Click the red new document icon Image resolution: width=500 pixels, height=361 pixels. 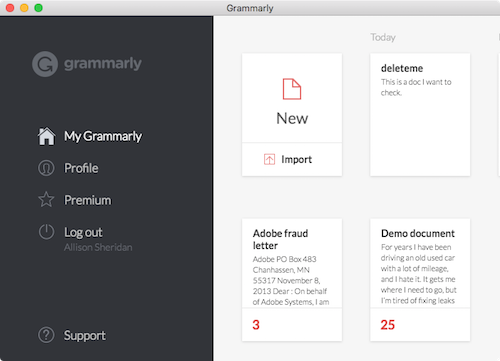(x=292, y=89)
